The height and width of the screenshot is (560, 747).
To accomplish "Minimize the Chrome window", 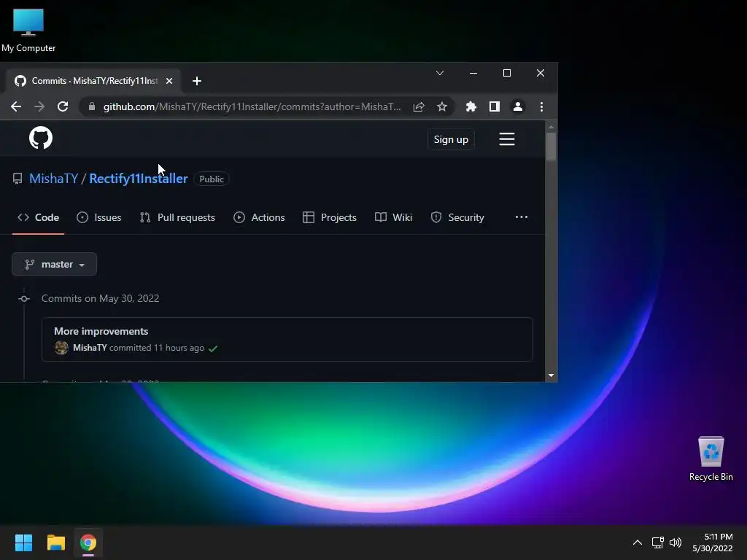I will point(473,73).
